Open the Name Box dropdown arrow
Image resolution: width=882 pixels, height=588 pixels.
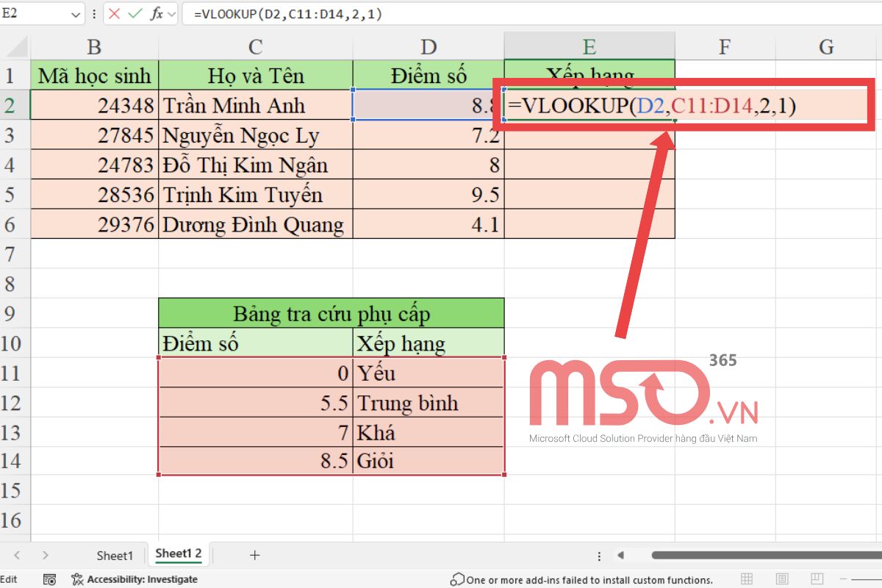coord(76,14)
